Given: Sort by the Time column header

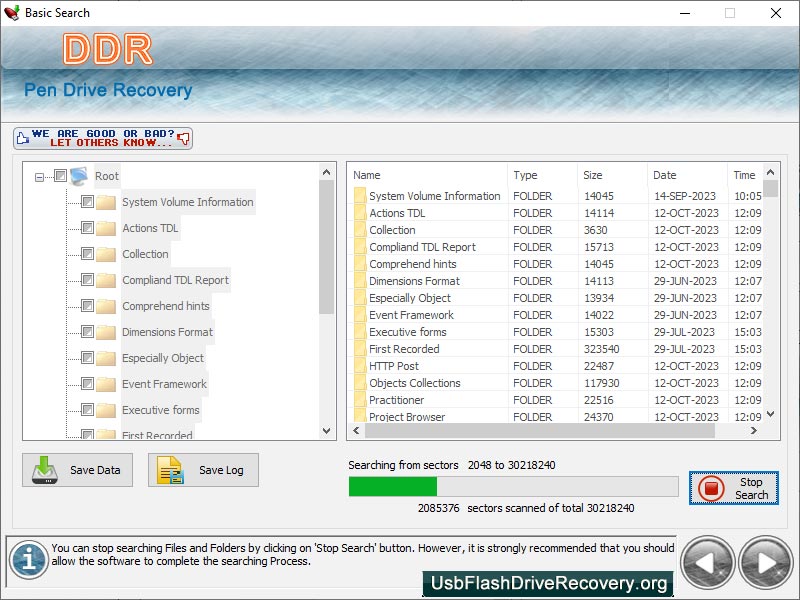Looking at the screenshot, I should click(745, 176).
